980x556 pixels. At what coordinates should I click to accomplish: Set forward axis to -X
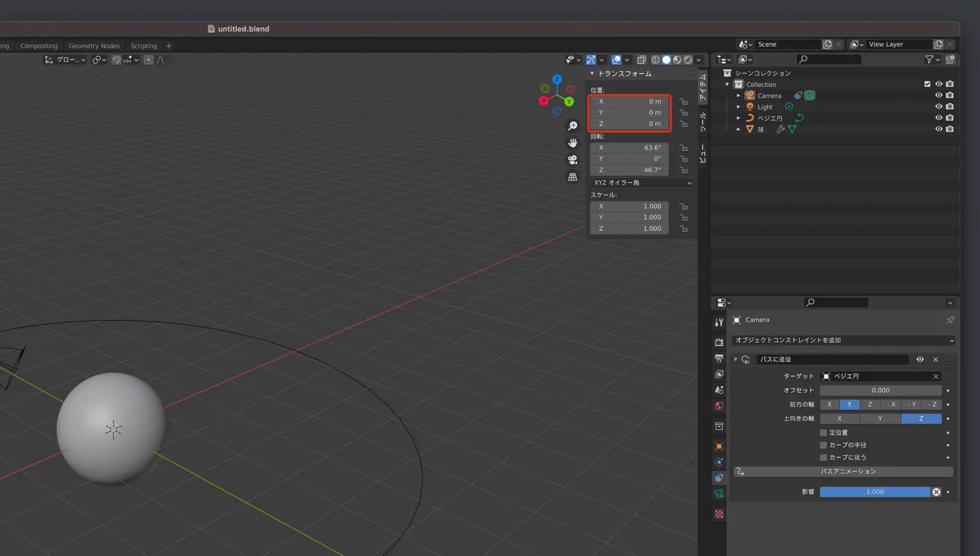(x=891, y=405)
